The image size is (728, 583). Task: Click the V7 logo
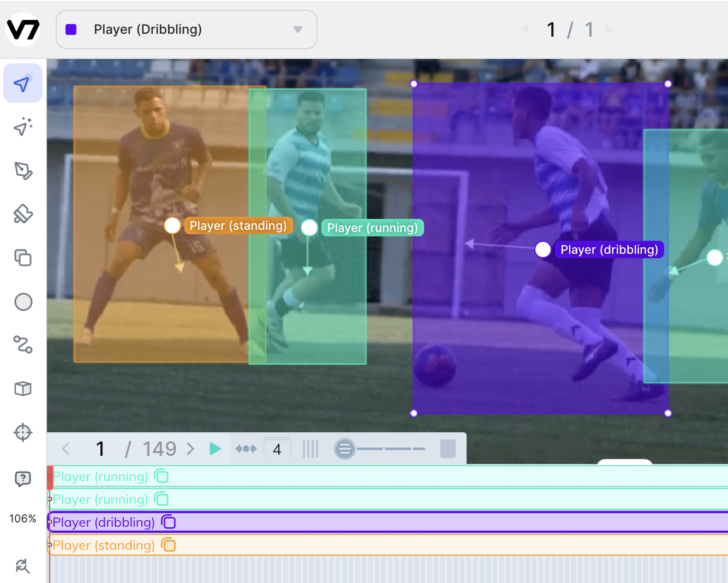pyautogui.click(x=22, y=29)
